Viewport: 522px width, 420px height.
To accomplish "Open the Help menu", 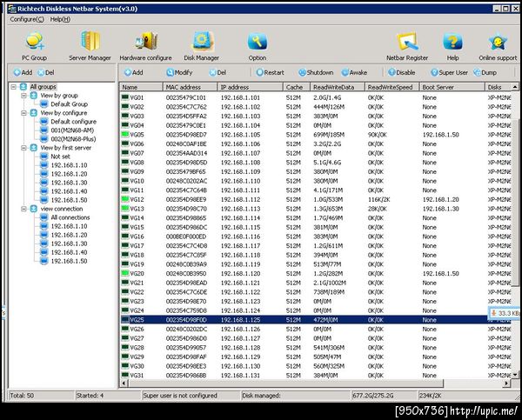I will pos(60,19).
